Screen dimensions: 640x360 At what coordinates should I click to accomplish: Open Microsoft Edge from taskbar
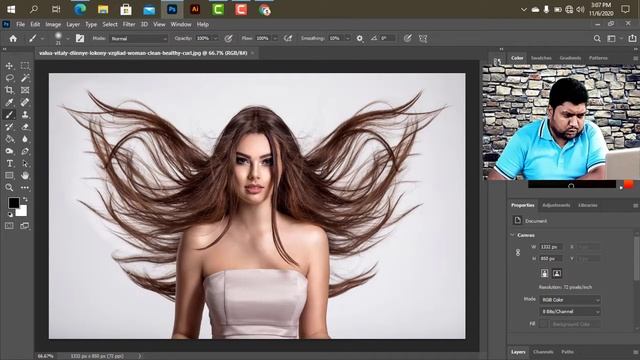click(x=80, y=9)
